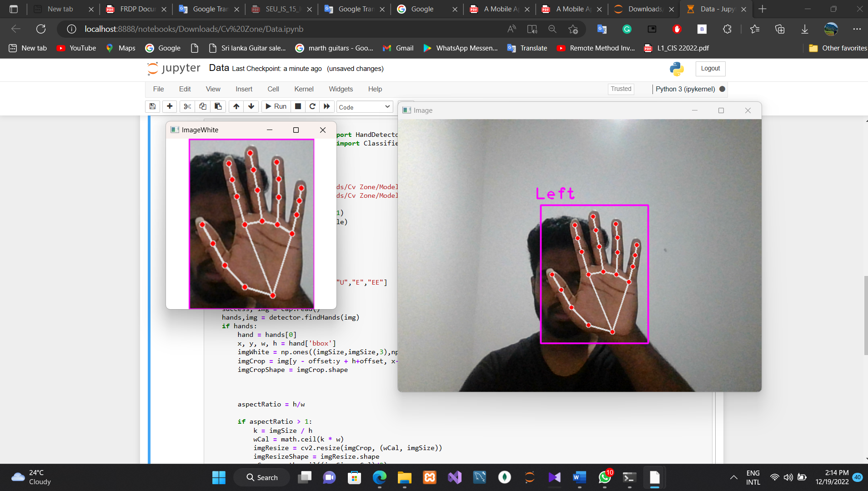Toggle the Trusted notebook status
This screenshot has height=491, width=868.
coord(620,89)
